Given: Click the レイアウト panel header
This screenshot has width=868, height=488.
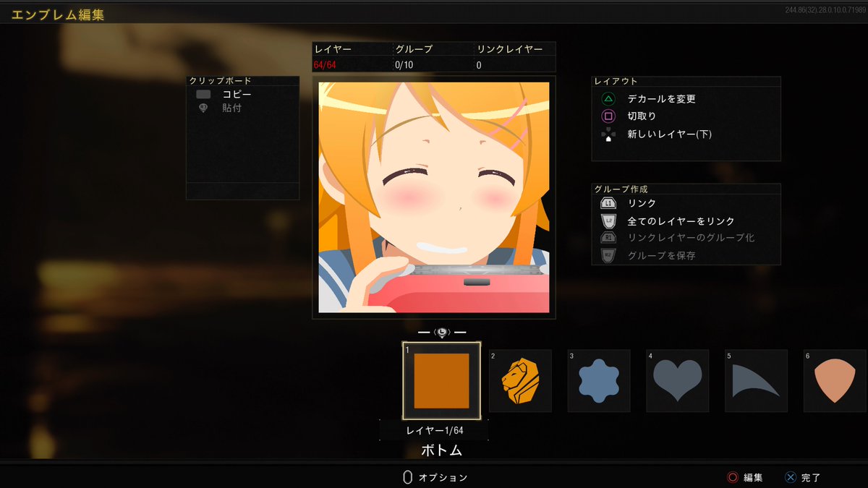Looking at the screenshot, I should (616, 81).
